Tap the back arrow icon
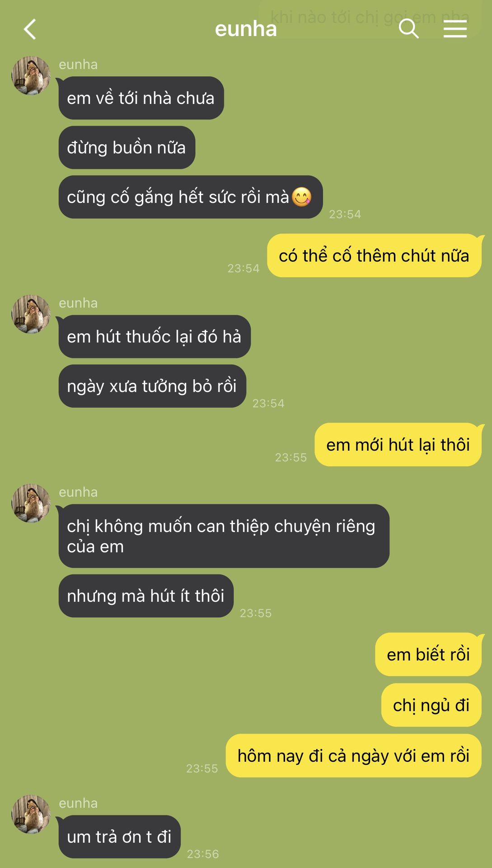Image resolution: width=492 pixels, height=868 pixels. tap(30, 29)
